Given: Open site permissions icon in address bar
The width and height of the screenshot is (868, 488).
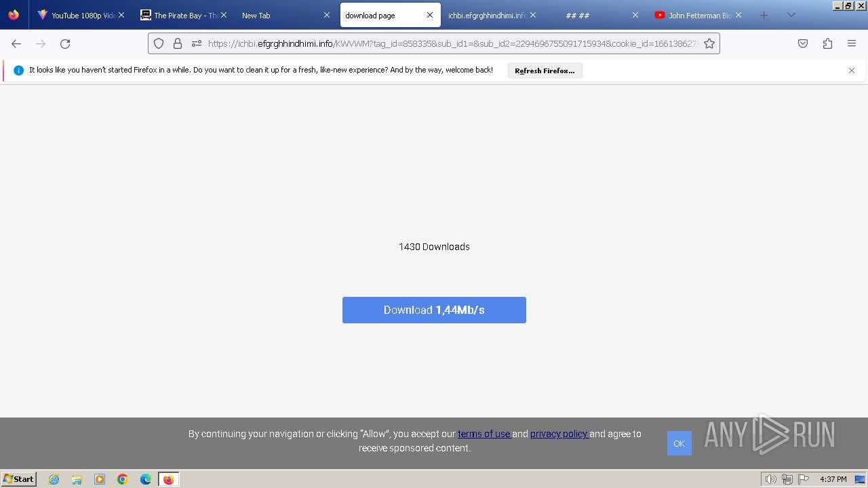Looking at the screenshot, I should pos(197,43).
